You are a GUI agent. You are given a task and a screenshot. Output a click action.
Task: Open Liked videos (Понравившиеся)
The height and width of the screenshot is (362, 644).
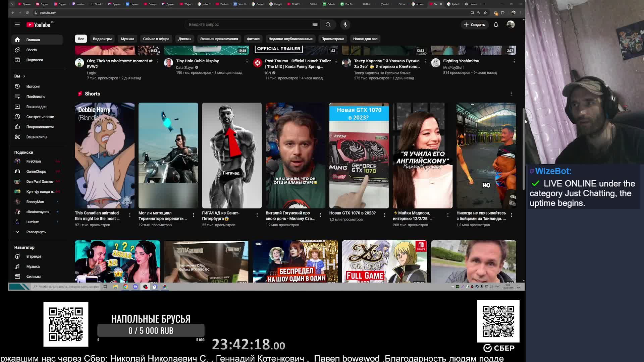[40, 127]
